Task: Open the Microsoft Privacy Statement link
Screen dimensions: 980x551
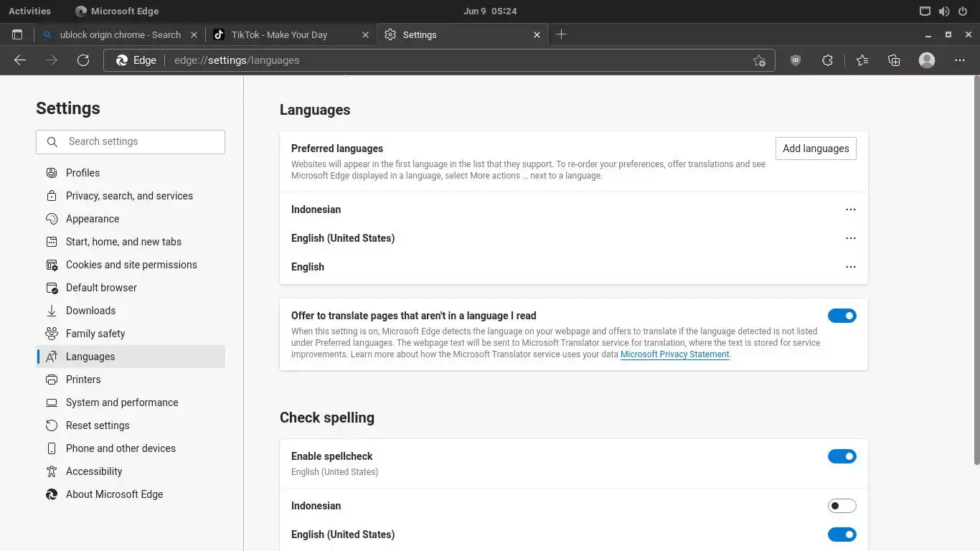Action: (x=674, y=354)
